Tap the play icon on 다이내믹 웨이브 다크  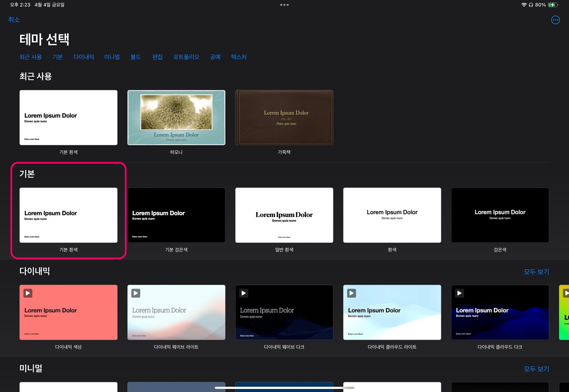[x=243, y=293]
